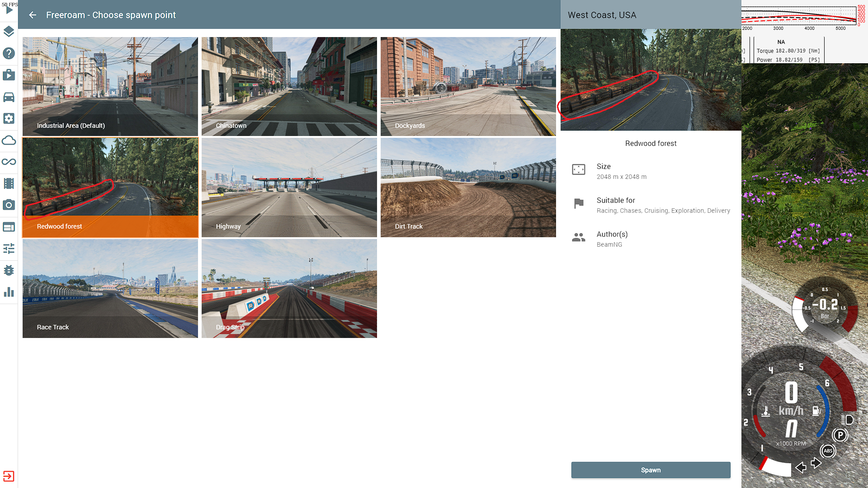This screenshot has width=868, height=488.
Task: Click the parking brake indicator on gauge
Action: (x=840, y=435)
